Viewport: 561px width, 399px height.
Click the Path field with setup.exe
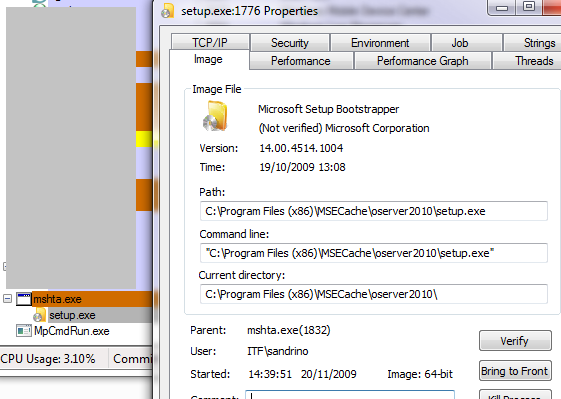374,211
